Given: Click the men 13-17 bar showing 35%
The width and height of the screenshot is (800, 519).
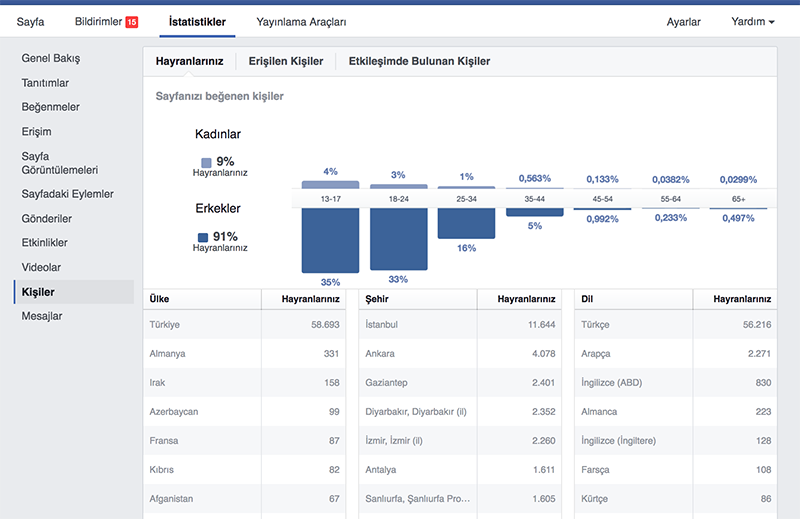Looking at the screenshot, I should point(330,240).
